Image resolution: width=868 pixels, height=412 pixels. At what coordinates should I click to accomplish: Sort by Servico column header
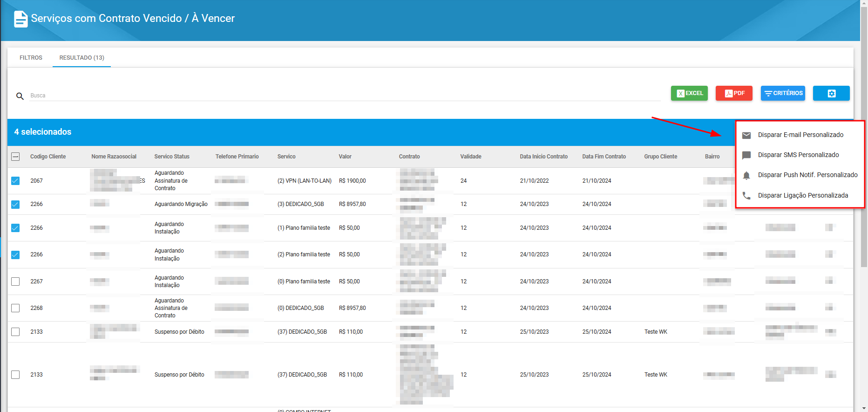tap(286, 157)
